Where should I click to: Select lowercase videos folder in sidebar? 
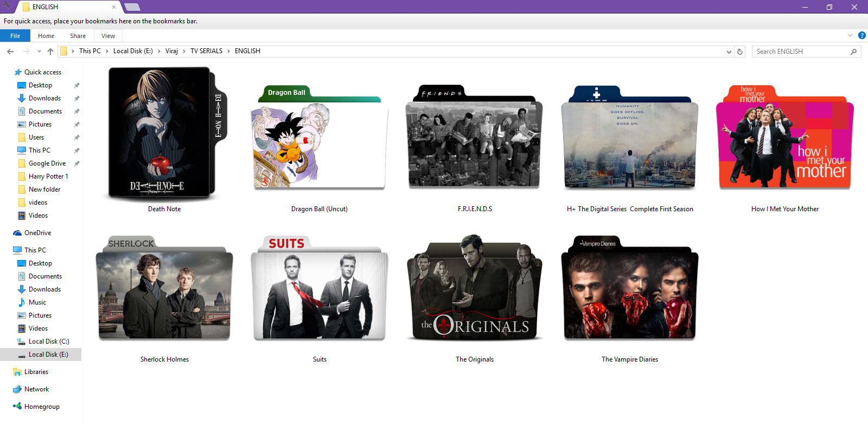(x=38, y=202)
